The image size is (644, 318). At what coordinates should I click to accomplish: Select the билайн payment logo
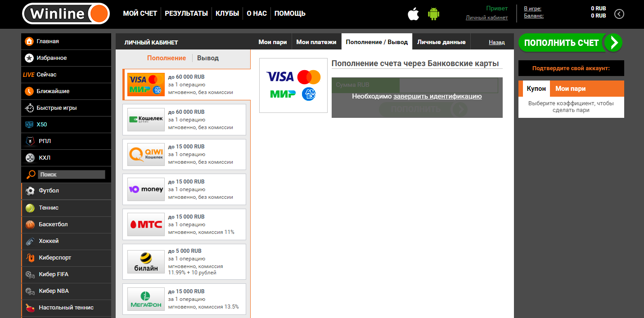coord(146,262)
